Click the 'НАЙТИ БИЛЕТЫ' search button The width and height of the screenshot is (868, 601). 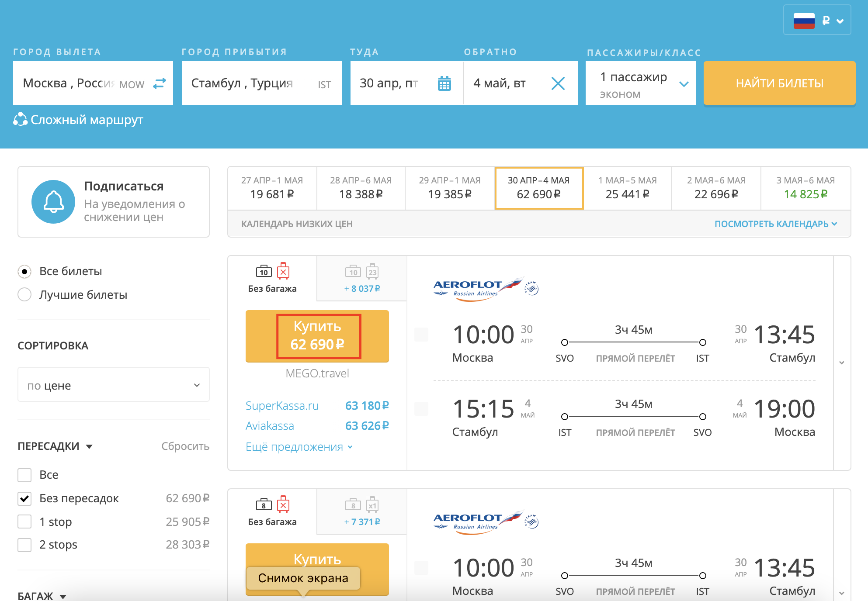(779, 83)
